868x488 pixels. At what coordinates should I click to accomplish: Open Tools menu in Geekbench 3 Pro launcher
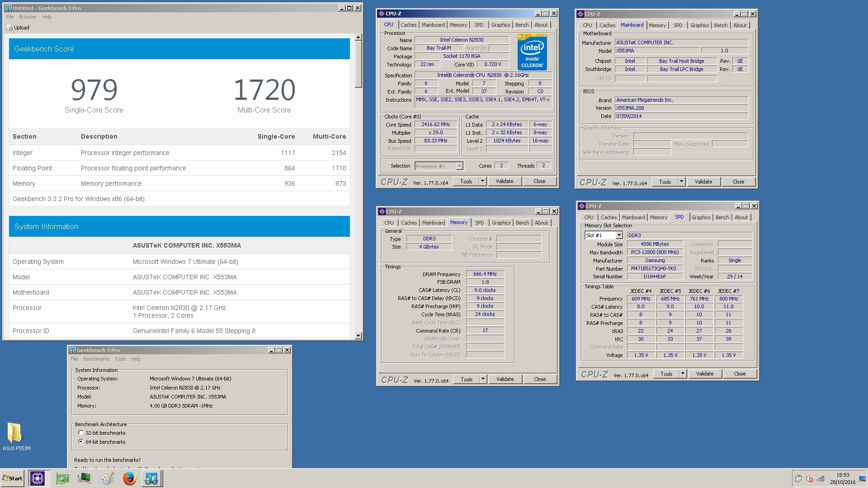click(120, 359)
